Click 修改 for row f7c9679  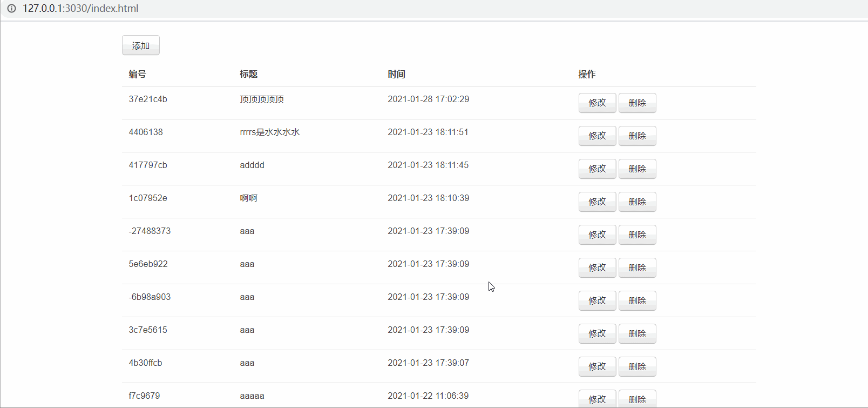click(x=597, y=399)
